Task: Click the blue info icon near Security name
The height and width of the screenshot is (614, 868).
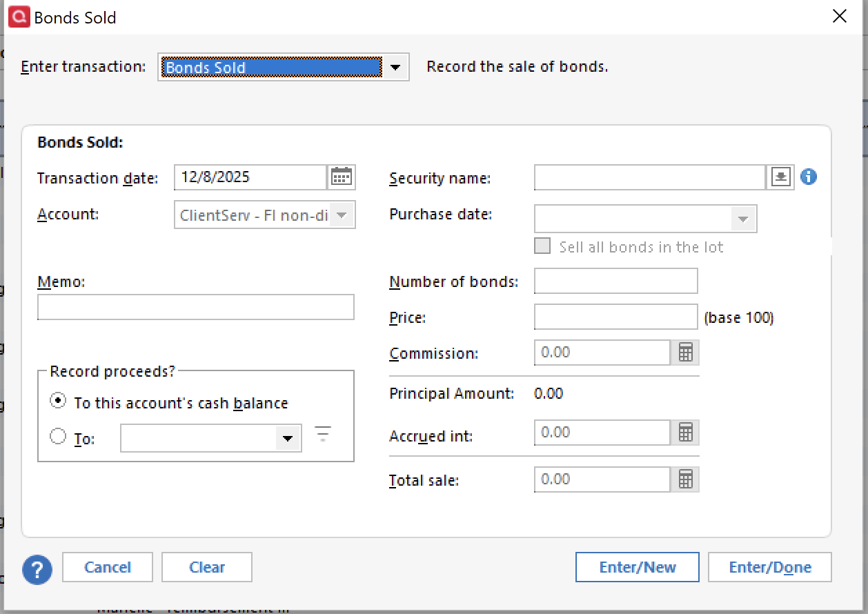Action: [809, 177]
